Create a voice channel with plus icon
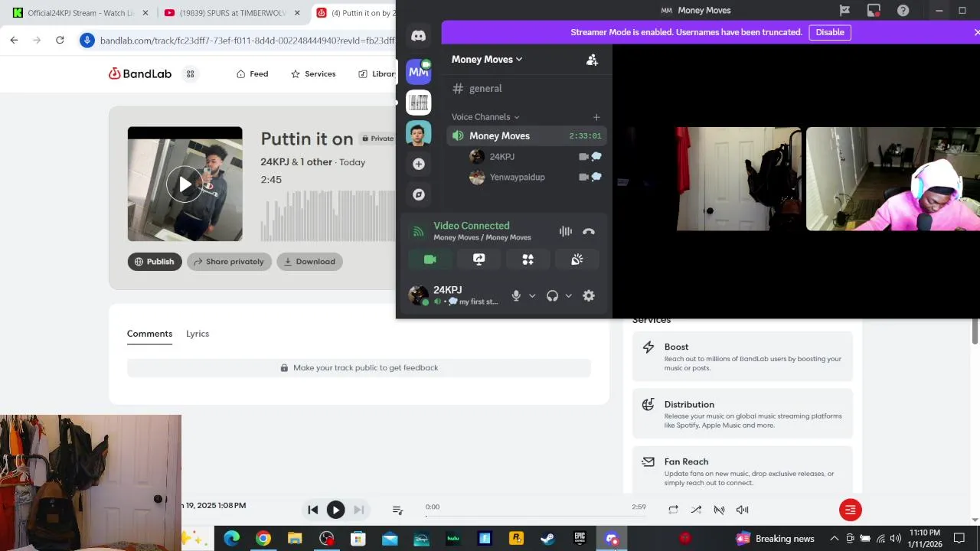The height and width of the screenshot is (551, 980). tap(596, 117)
